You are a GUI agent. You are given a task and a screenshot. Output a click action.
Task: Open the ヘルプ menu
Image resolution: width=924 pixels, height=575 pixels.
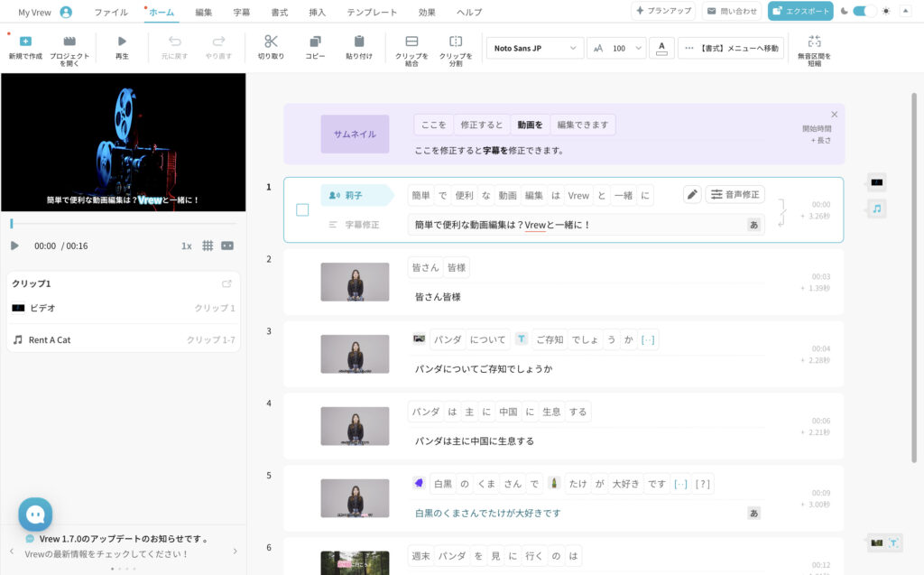point(469,12)
